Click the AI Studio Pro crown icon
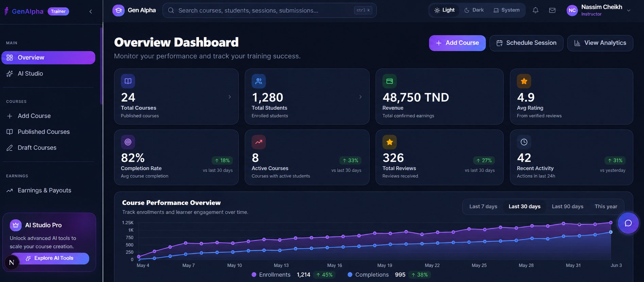 point(16,225)
